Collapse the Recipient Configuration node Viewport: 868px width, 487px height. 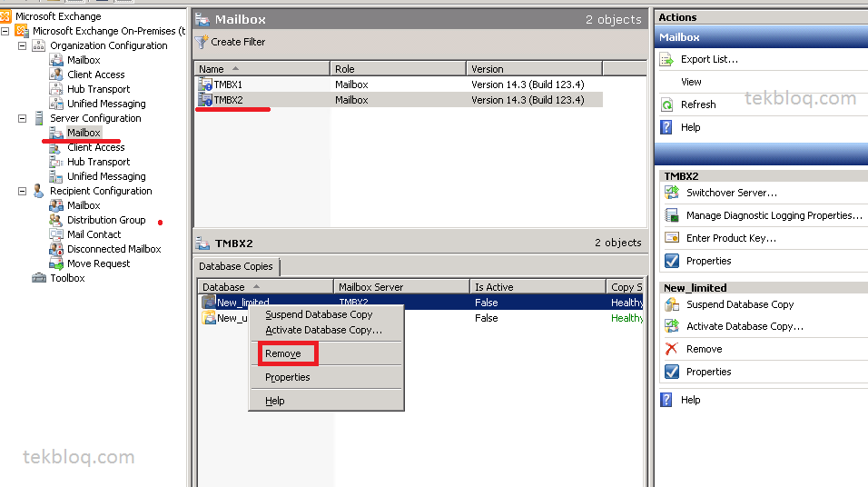coord(22,191)
